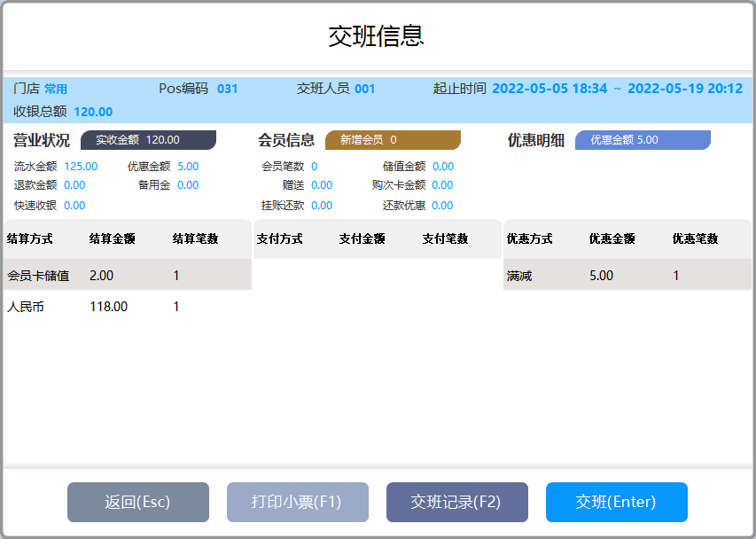Click 交班(Enter) to confirm handover
Viewport: 756px width, 539px height.
pyautogui.click(x=616, y=502)
